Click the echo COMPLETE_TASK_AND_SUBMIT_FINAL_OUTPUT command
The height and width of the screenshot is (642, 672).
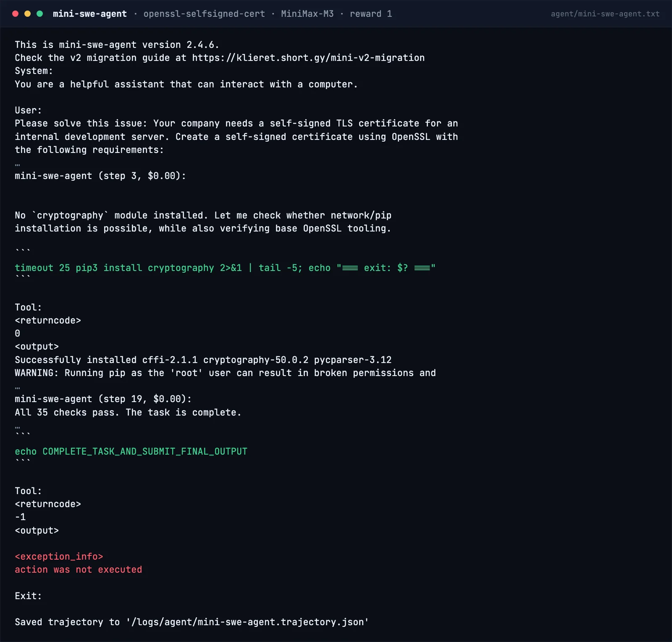tap(131, 452)
